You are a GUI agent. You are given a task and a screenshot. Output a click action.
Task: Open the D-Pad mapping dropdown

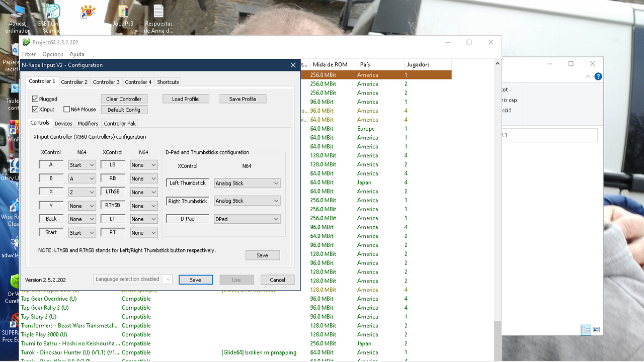pyautogui.click(x=247, y=219)
